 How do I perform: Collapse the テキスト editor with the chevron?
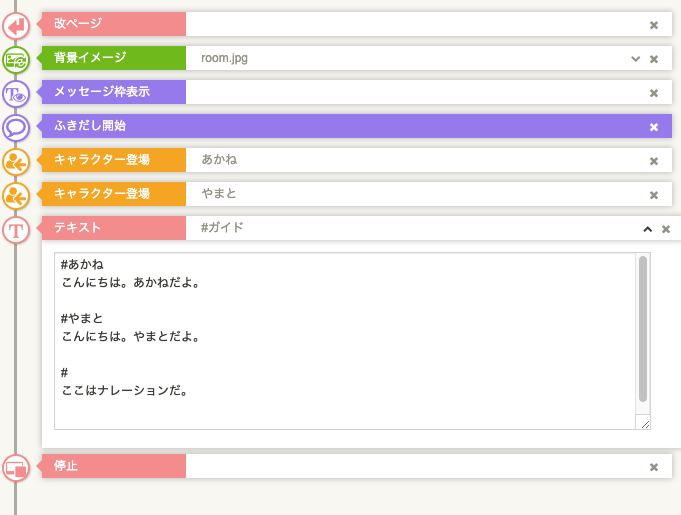(x=647, y=229)
